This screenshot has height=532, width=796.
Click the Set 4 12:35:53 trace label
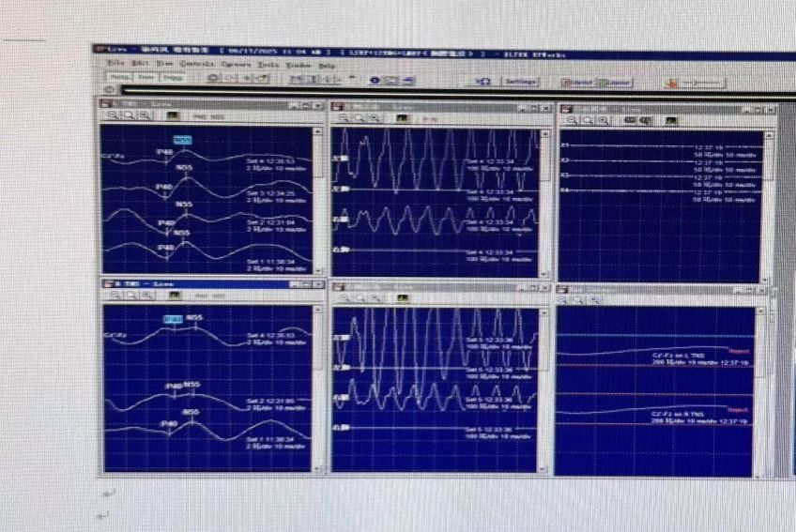[271, 160]
